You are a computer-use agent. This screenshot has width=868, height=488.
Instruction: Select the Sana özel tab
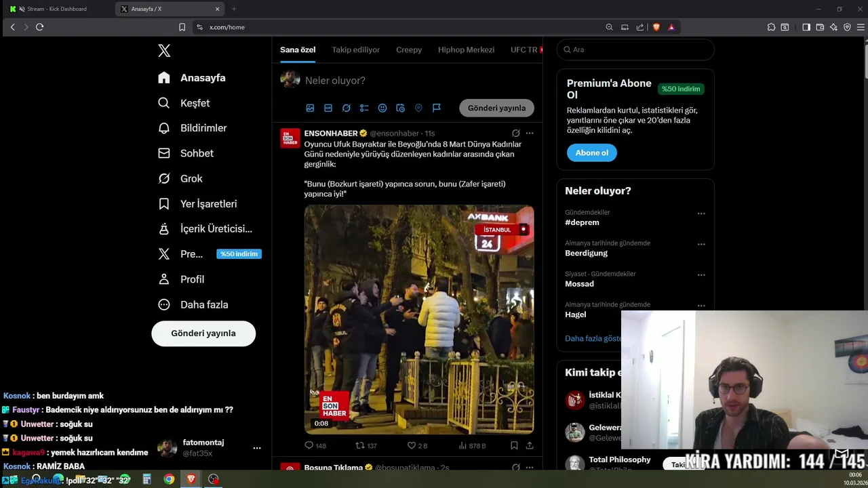[x=298, y=49]
